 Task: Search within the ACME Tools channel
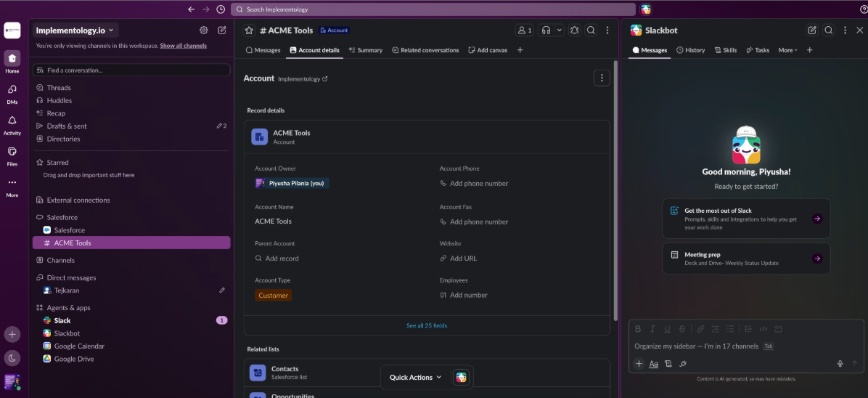coord(591,31)
